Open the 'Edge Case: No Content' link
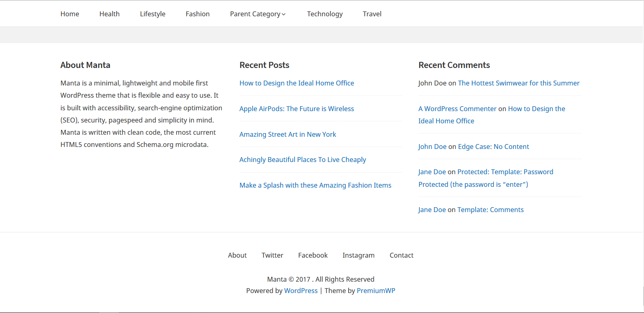The height and width of the screenshot is (313, 644). 493,147
